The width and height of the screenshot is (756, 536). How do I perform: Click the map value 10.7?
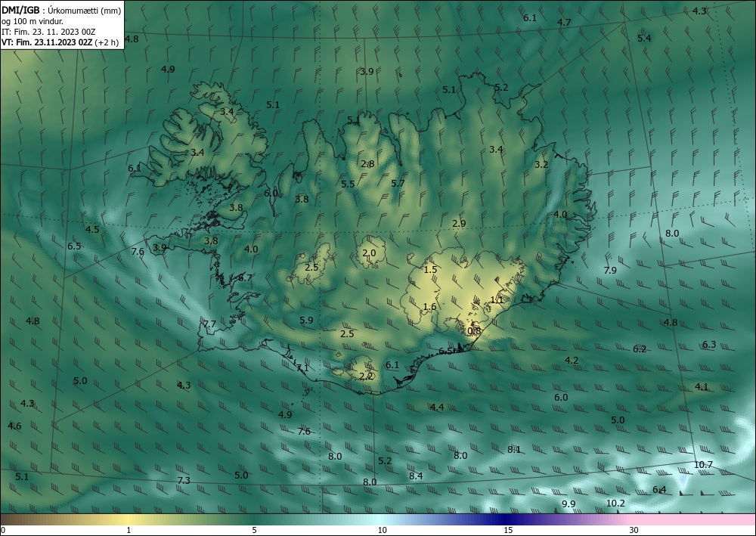(703, 465)
